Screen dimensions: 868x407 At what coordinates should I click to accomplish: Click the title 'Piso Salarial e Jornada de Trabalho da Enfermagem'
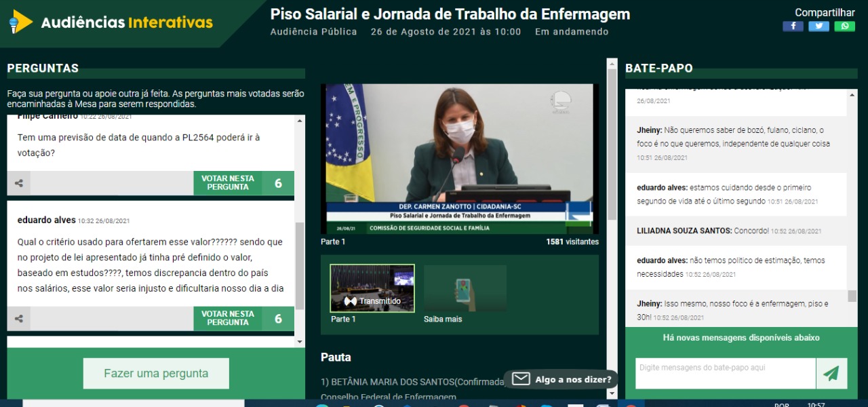point(450,14)
